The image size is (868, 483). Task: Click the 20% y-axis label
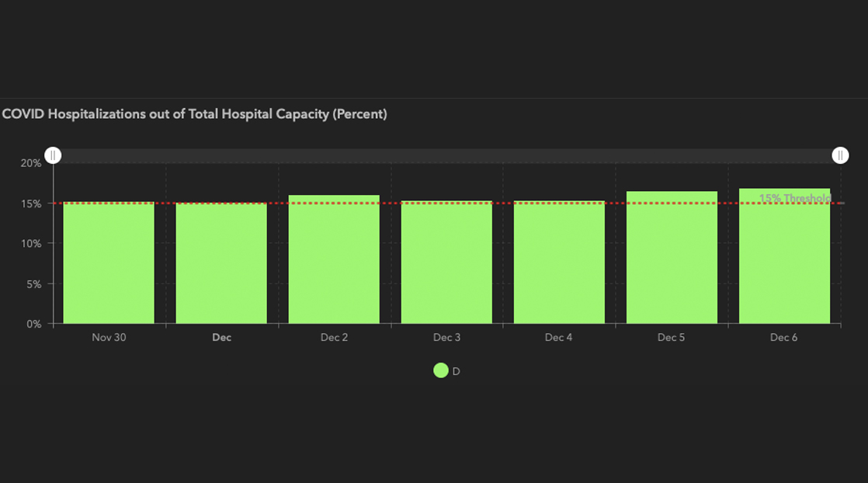coord(31,163)
